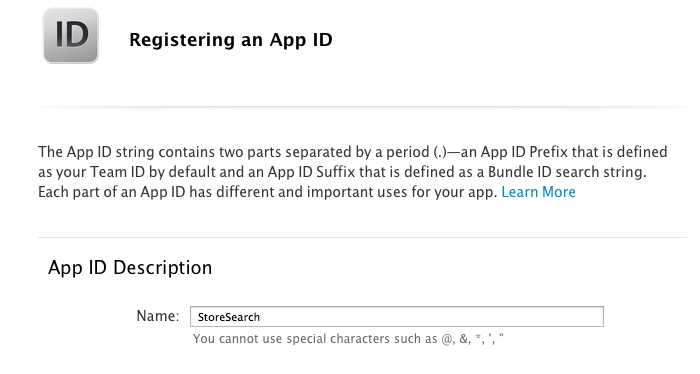Click the Name: field label

[x=158, y=316]
